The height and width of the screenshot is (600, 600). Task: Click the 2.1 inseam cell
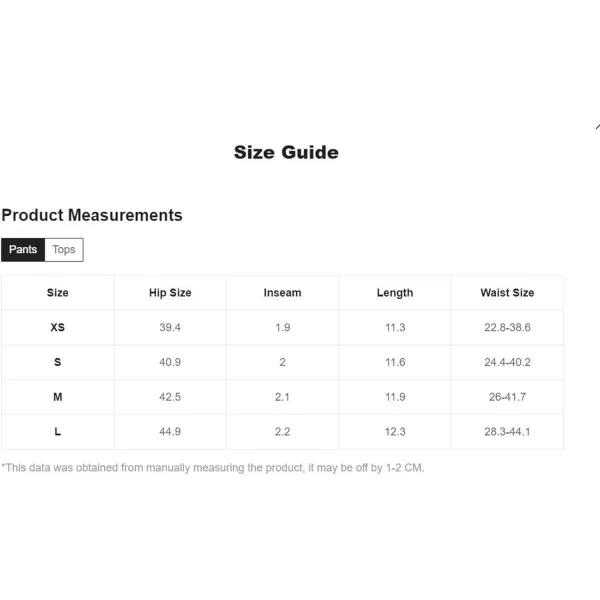click(x=282, y=397)
